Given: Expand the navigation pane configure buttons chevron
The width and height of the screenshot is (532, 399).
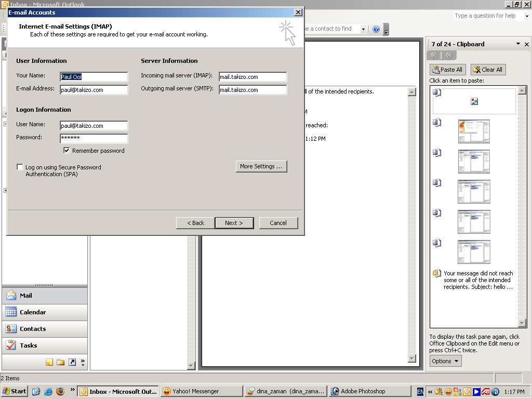Looking at the screenshot, I should pos(83,362).
